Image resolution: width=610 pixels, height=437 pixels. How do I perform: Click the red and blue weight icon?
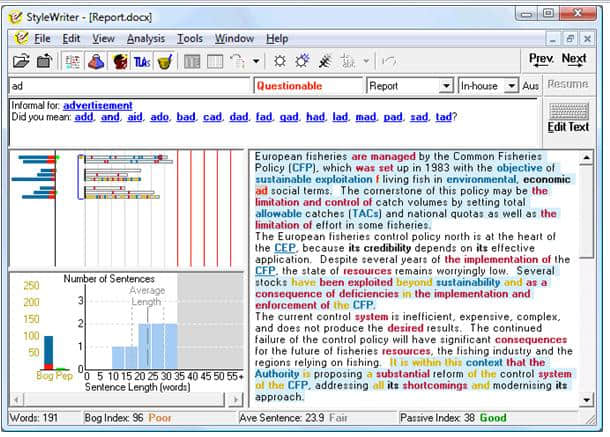(x=96, y=61)
